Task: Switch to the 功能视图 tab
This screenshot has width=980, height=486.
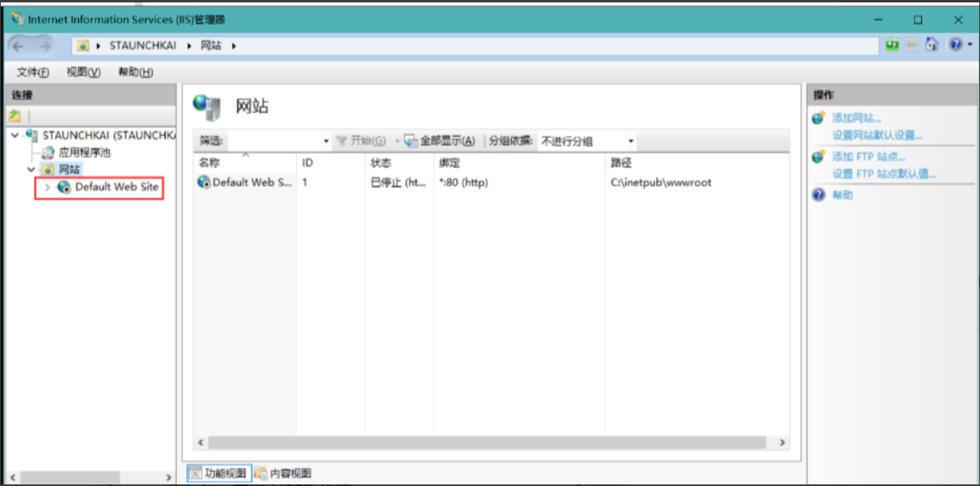Action: [219, 473]
